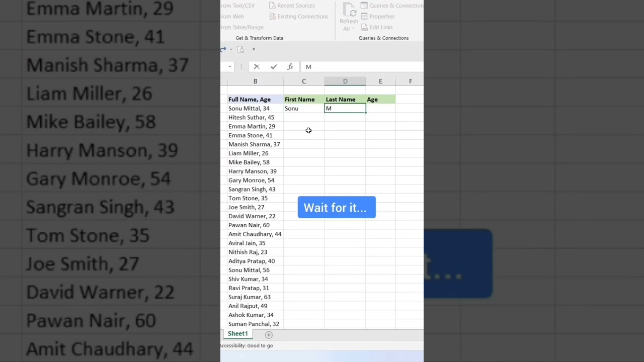Click the Redo arrow in quick access toolbar
The height and width of the screenshot is (362, 644).
pyautogui.click(x=223, y=49)
